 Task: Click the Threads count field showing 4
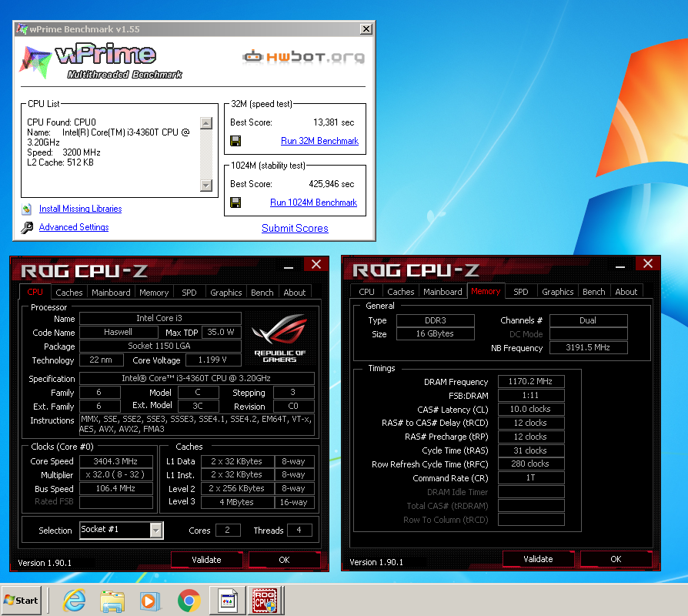(x=299, y=530)
